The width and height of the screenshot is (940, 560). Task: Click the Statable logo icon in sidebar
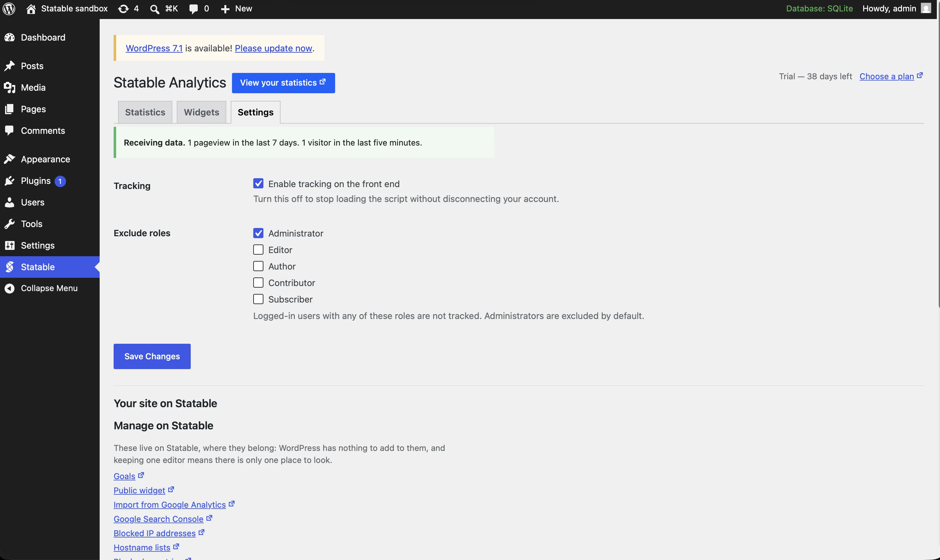pyautogui.click(x=10, y=267)
